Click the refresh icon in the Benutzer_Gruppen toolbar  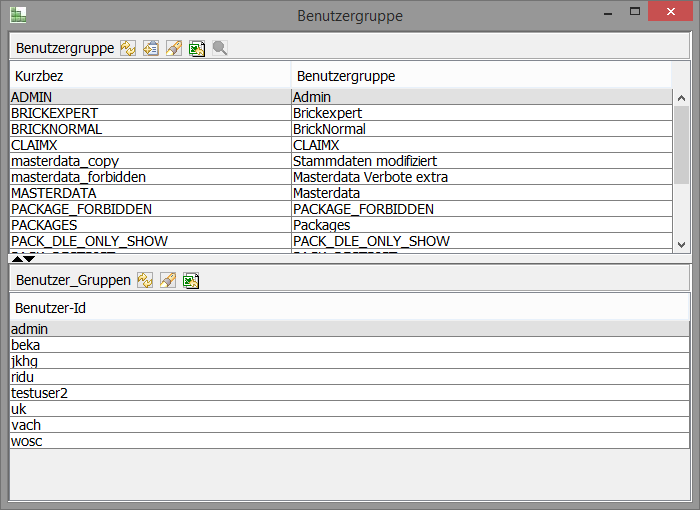[145, 280]
